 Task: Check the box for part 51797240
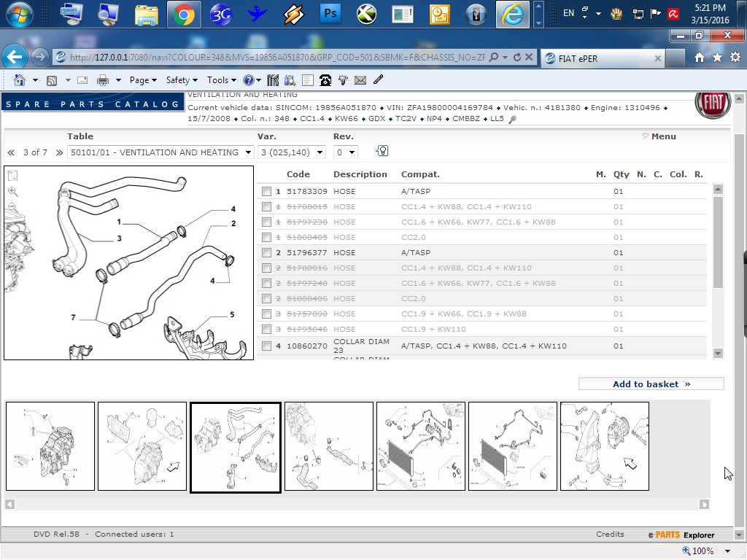(266, 284)
